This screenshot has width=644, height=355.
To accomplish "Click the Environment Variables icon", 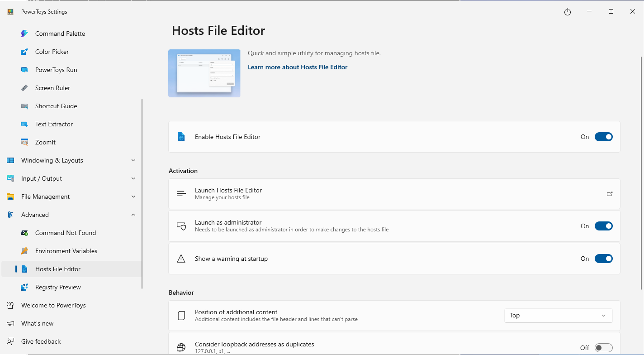I will point(24,251).
